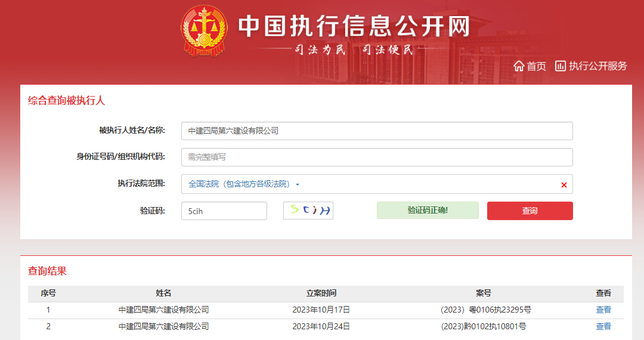This screenshot has width=644, height=340.
Task: Open the 执行法院范围 dropdown
Action: pyautogui.click(x=377, y=184)
